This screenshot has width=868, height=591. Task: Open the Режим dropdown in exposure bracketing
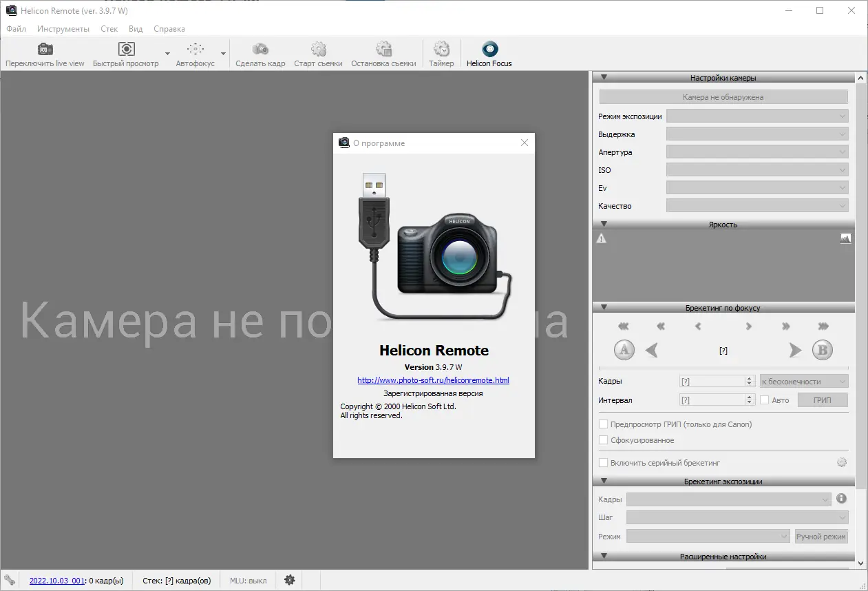[x=708, y=536]
